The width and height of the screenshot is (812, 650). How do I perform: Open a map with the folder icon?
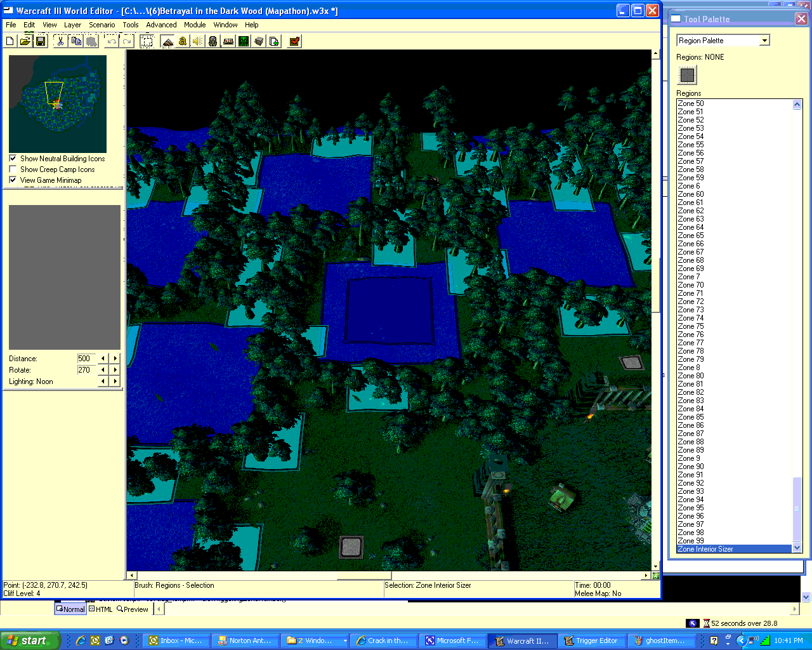25,41
